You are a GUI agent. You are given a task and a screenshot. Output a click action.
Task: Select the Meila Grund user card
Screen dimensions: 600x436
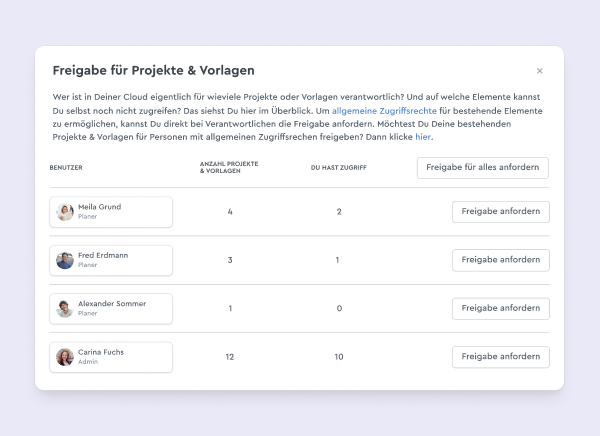(x=111, y=212)
